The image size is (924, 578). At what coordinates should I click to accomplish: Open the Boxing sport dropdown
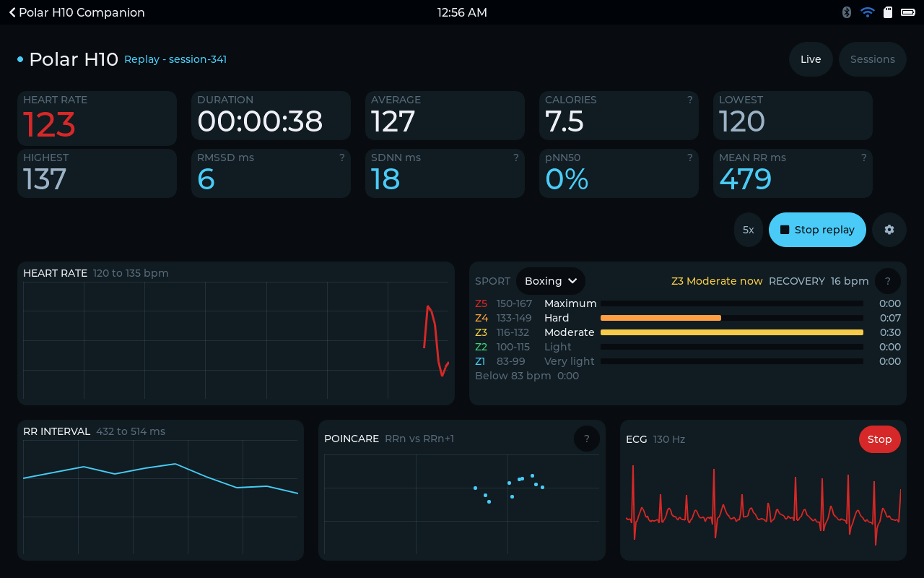pyautogui.click(x=551, y=281)
